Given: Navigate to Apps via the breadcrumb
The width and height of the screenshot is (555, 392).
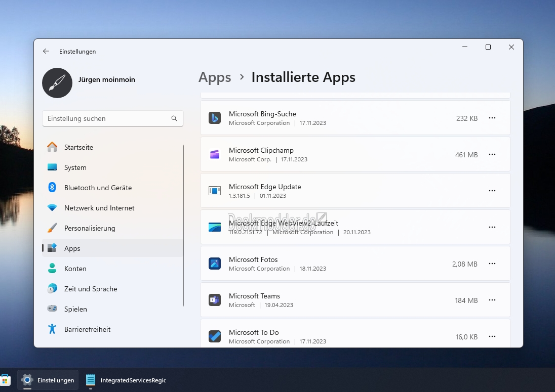Looking at the screenshot, I should click(215, 77).
